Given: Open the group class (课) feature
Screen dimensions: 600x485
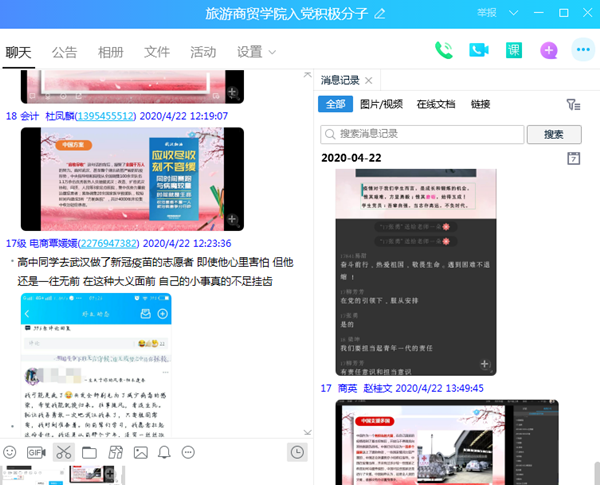Looking at the screenshot, I should click(514, 51).
